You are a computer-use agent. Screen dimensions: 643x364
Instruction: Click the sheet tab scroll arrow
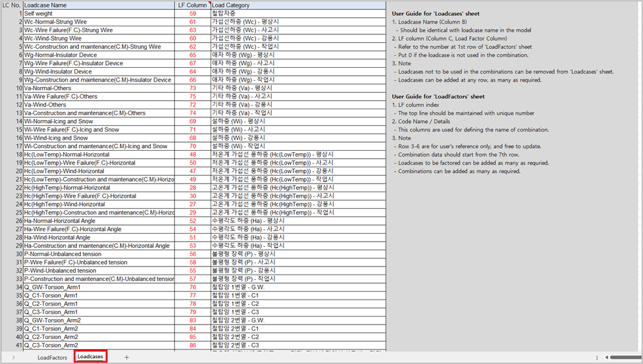14,357
